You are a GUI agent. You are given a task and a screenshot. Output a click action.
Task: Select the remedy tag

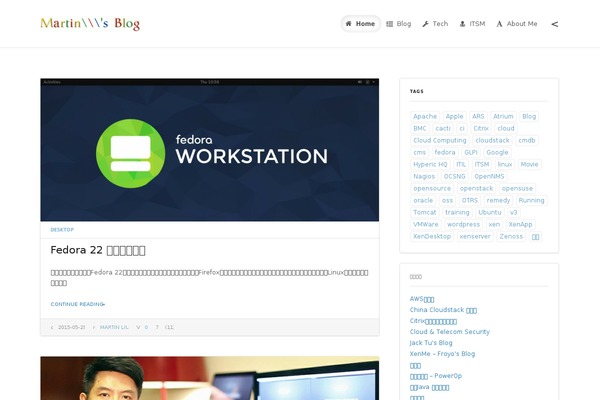(x=498, y=200)
